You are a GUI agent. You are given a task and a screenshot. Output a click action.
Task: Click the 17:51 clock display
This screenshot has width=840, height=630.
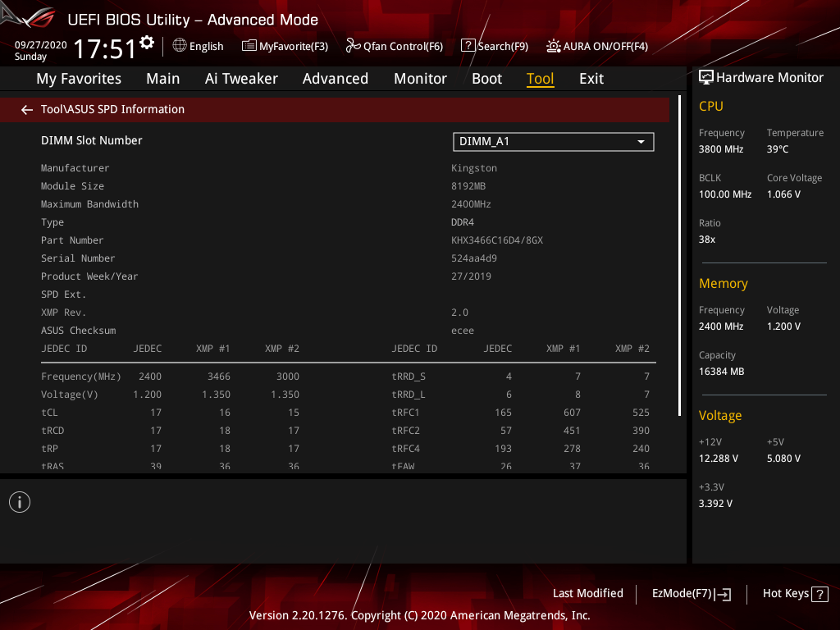pyautogui.click(x=104, y=48)
